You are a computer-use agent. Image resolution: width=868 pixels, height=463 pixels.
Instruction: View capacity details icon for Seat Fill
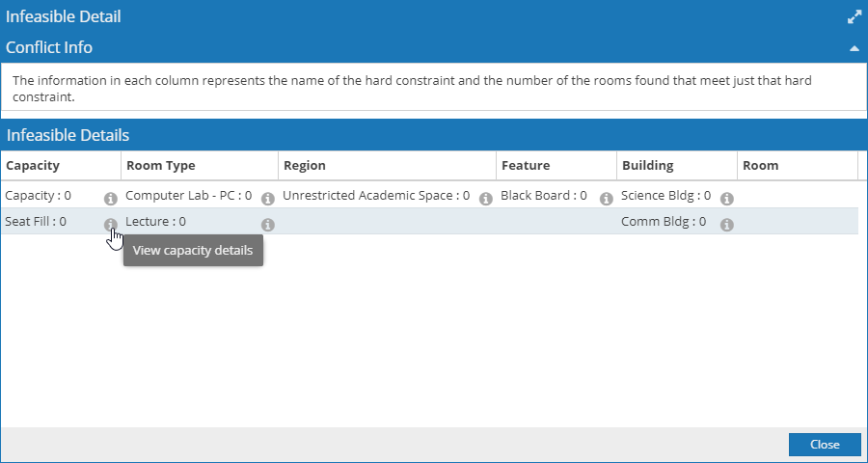click(x=111, y=225)
